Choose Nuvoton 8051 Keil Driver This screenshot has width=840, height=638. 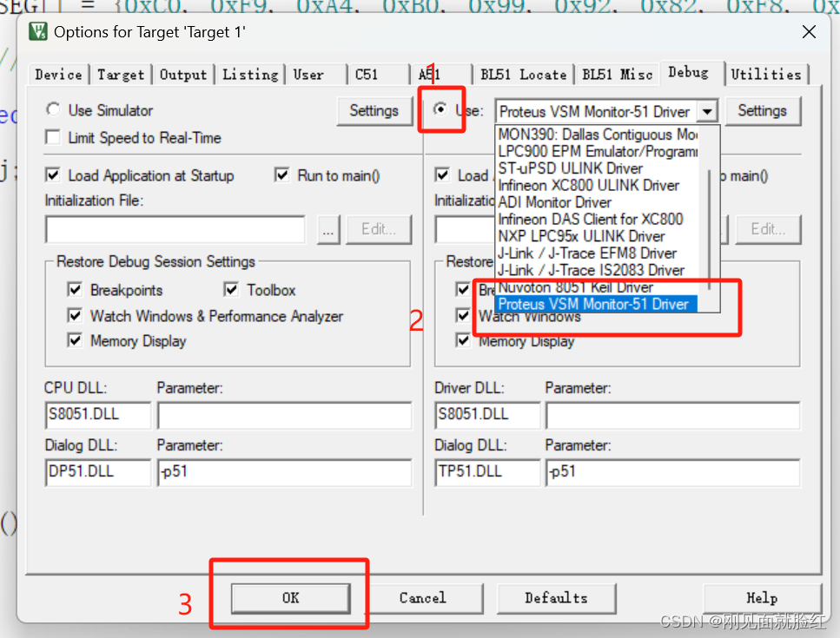598,287
